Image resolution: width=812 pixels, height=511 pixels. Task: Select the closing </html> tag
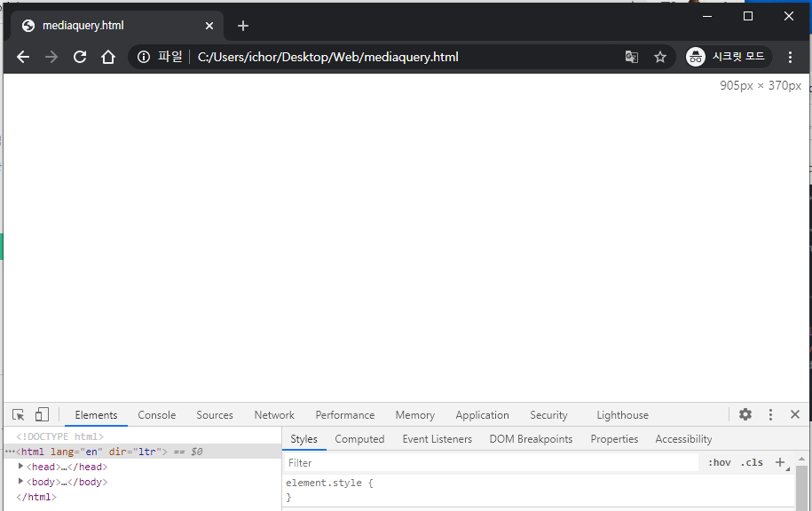coord(36,497)
